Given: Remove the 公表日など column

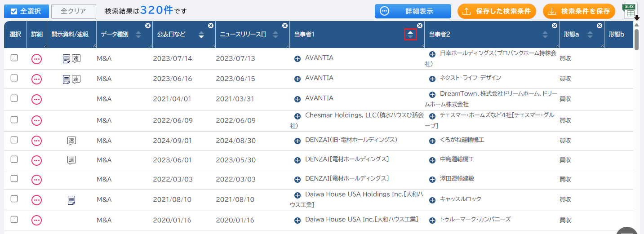Looking at the screenshot, I should click(211, 26).
